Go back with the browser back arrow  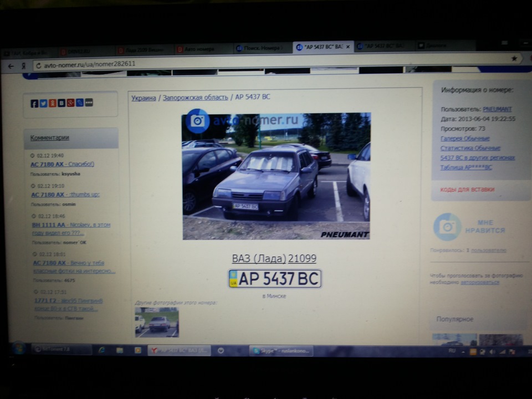pyautogui.click(x=11, y=66)
